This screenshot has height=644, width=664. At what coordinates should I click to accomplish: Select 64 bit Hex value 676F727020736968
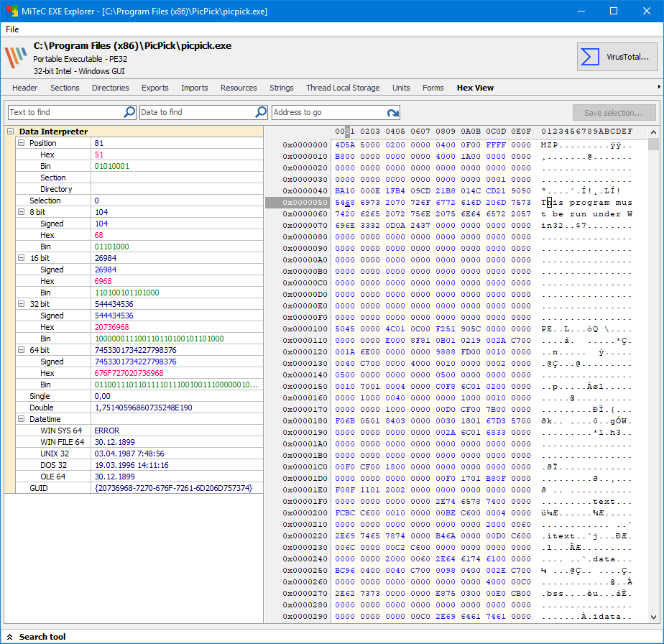(x=129, y=373)
